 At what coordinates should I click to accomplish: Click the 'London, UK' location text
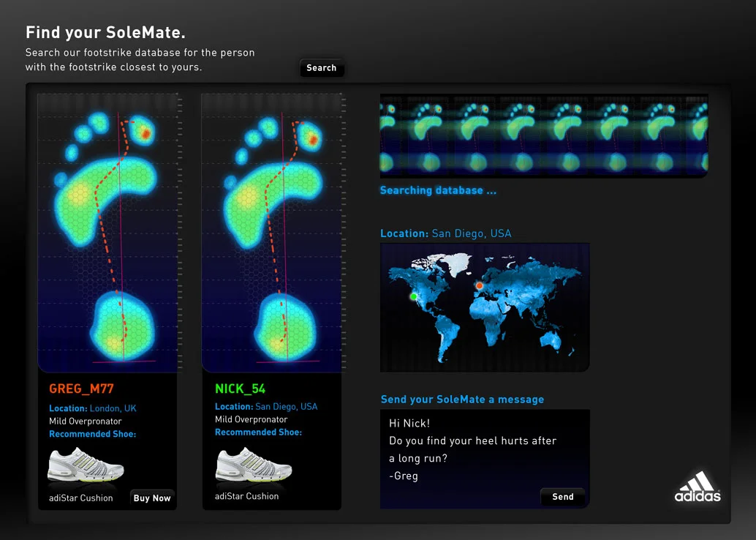[113, 408]
